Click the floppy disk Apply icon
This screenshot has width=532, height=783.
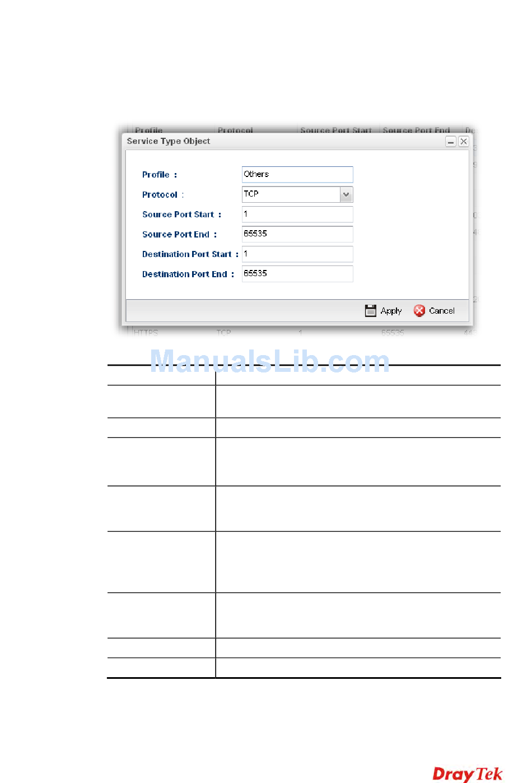[x=370, y=311]
